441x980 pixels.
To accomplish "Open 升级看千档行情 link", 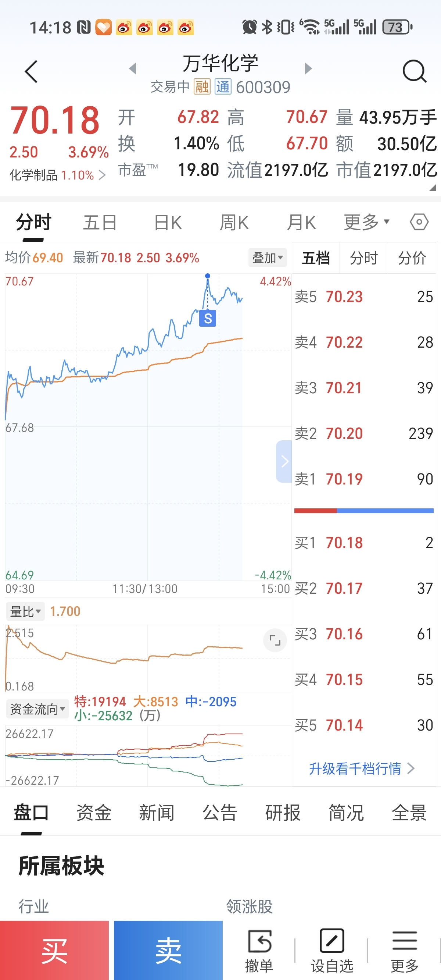I will tap(362, 768).
